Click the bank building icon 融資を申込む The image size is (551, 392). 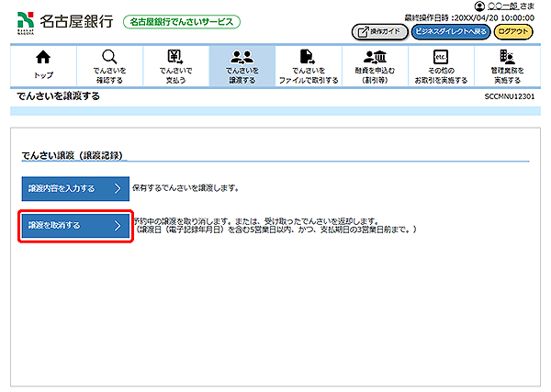point(374,58)
